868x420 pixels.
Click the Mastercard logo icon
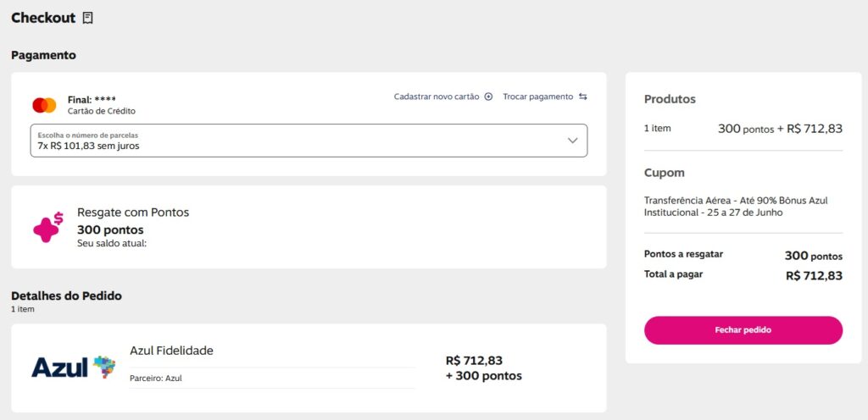(44, 105)
